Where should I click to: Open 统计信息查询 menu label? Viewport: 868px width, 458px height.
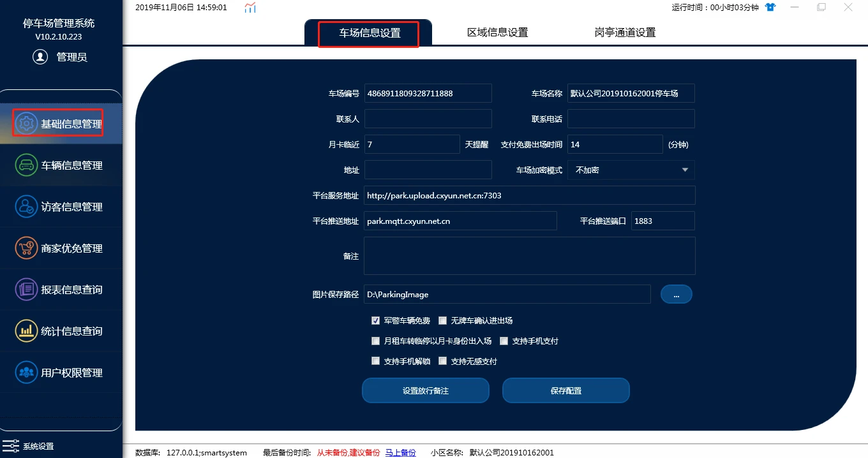(x=71, y=331)
